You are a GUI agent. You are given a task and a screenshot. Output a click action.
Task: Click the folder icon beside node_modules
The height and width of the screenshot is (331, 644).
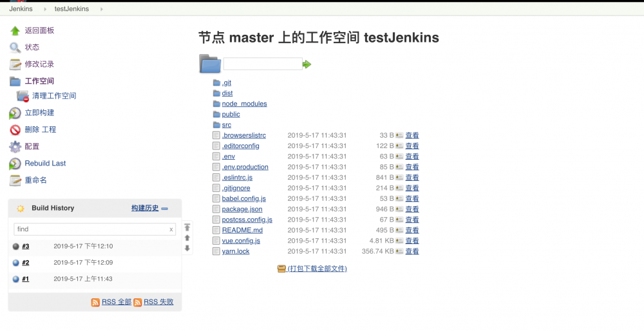tap(216, 104)
